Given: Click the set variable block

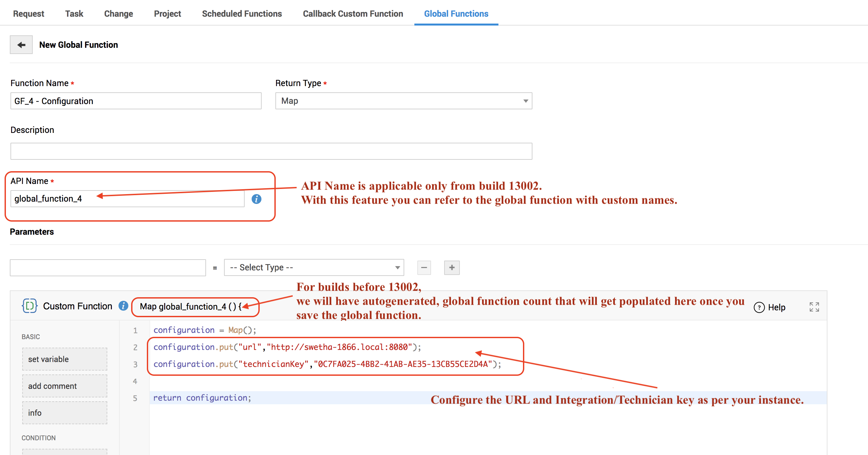Looking at the screenshot, I should (65, 359).
